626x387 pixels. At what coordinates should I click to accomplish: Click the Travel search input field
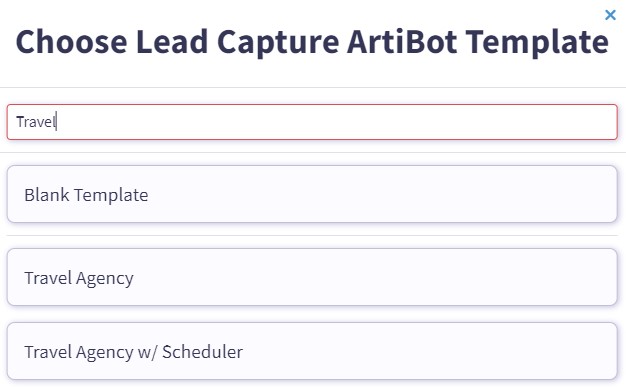click(312, 122)
